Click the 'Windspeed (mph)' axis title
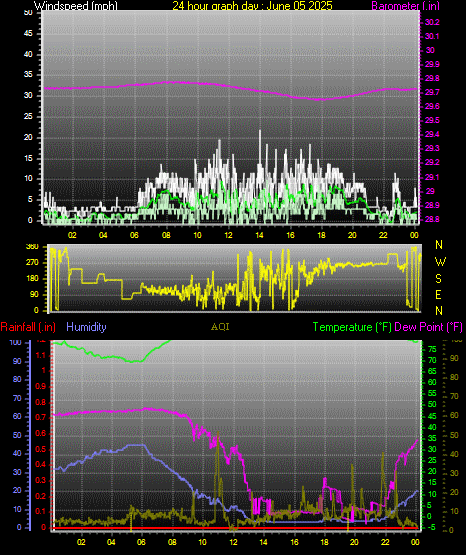The height and width of the screenshot is (555, 466). coord(75,5)
